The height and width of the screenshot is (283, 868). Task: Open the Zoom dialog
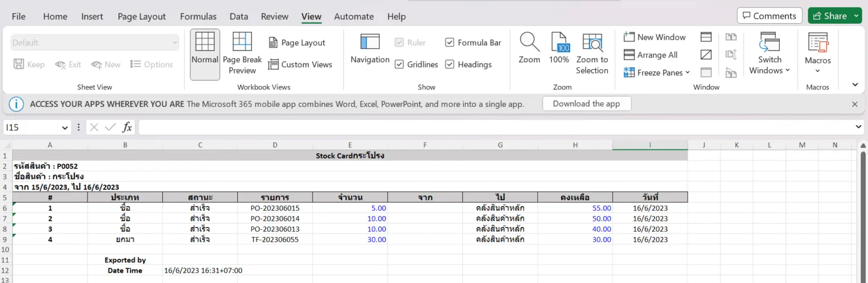click(x=529, y=49)
